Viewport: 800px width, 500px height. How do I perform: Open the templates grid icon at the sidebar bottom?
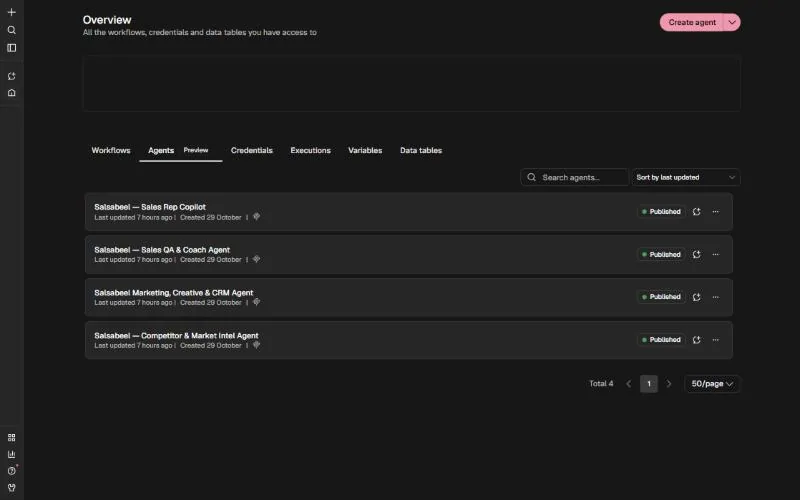click(11, 438)
